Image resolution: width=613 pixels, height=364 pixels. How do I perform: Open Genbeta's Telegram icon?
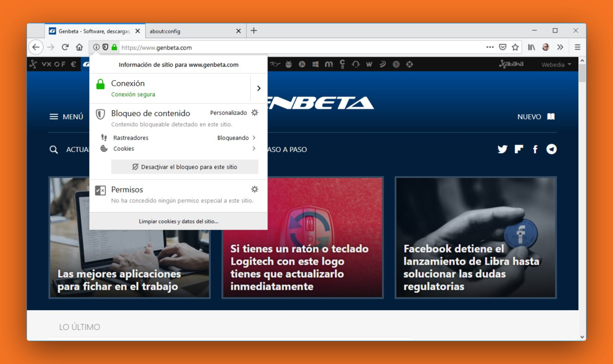point(551,149)
